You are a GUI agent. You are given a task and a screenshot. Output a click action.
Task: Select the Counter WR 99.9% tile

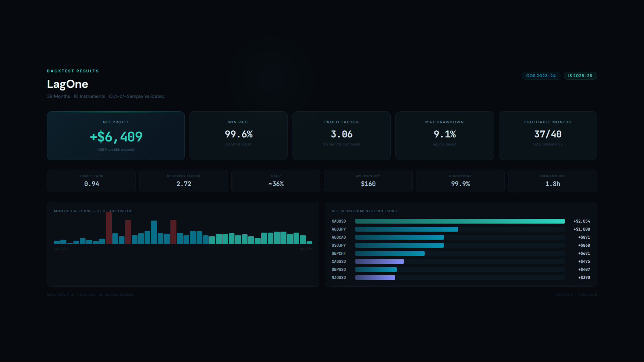click(x=460, y=181)
